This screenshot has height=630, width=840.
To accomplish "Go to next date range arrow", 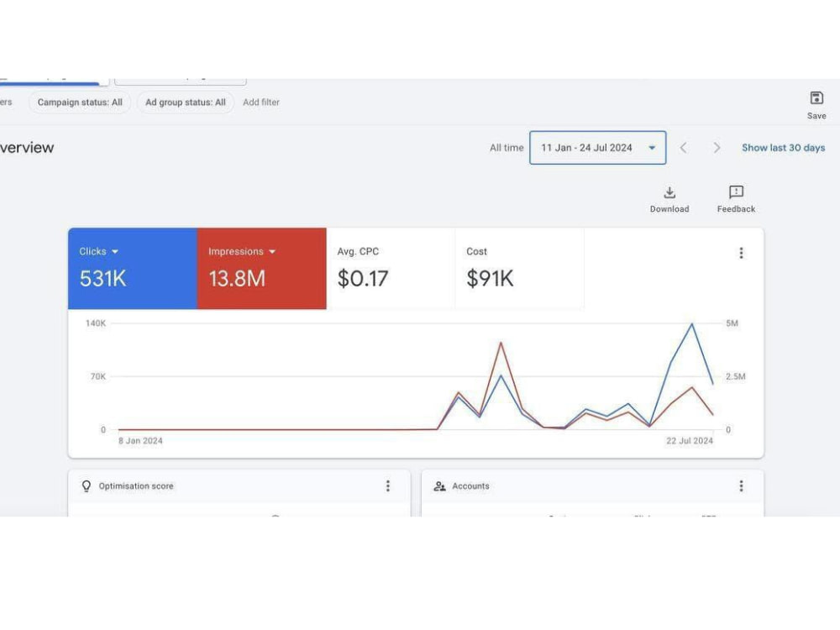I will 717,148.
